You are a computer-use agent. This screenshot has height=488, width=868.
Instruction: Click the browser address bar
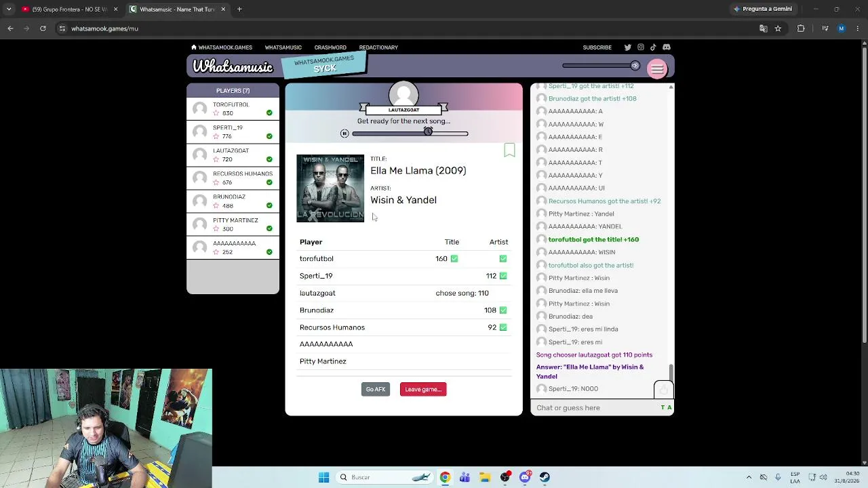407,28
